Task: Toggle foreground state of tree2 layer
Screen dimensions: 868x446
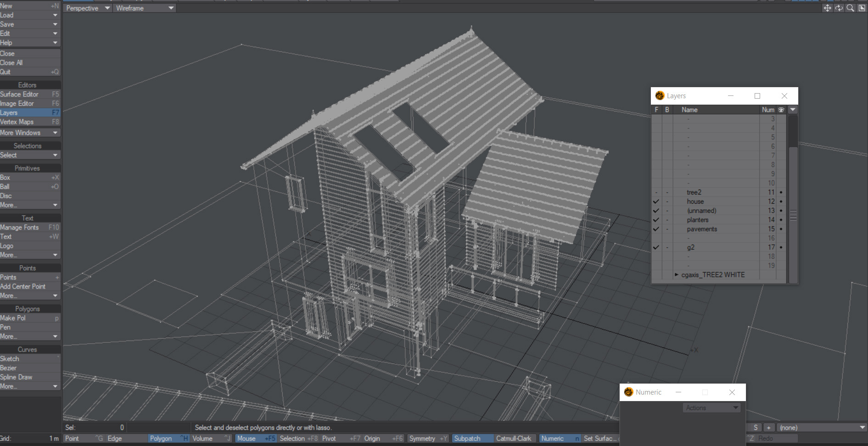Action: click(656, 192)
